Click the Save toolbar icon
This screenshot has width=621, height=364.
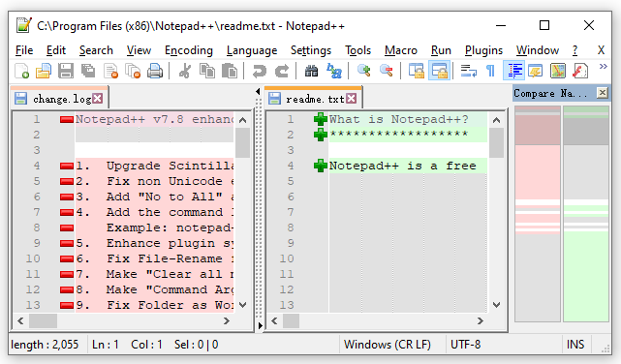point(66,72)
